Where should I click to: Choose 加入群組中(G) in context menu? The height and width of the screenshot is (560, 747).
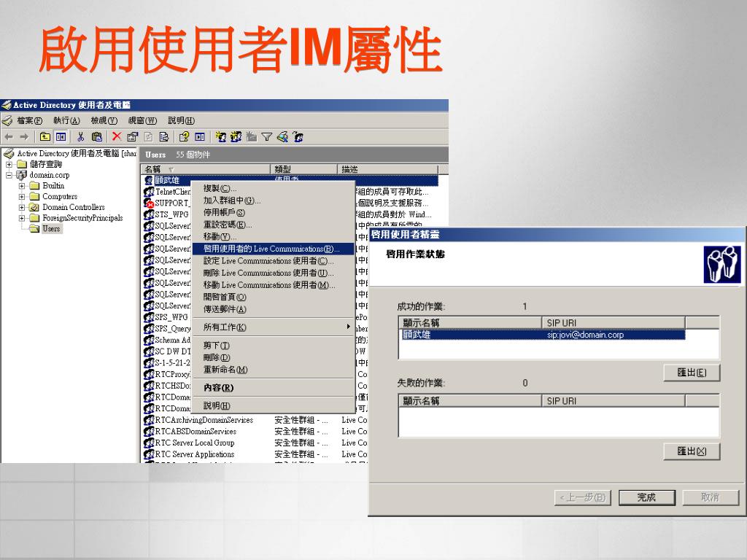tap(273, 201)
